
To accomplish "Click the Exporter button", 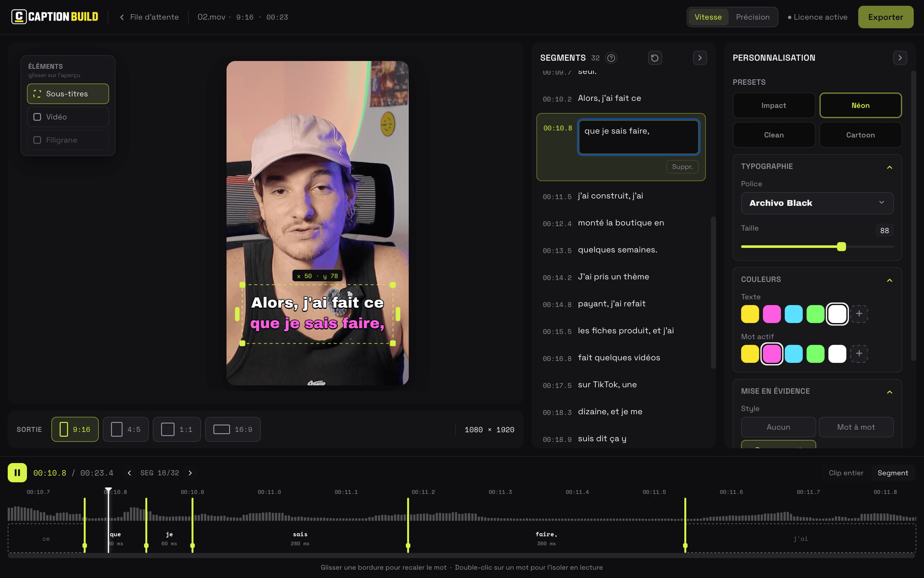I will [x=886, y=17].
